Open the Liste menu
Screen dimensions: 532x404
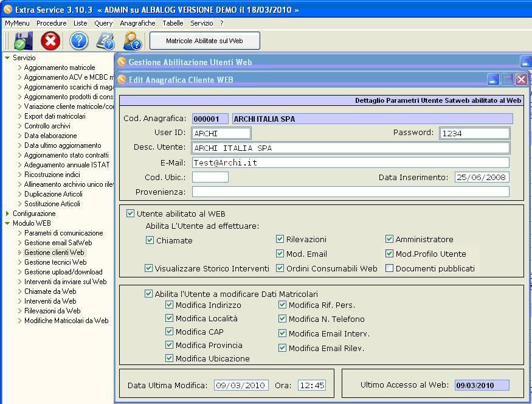[80, 23]
